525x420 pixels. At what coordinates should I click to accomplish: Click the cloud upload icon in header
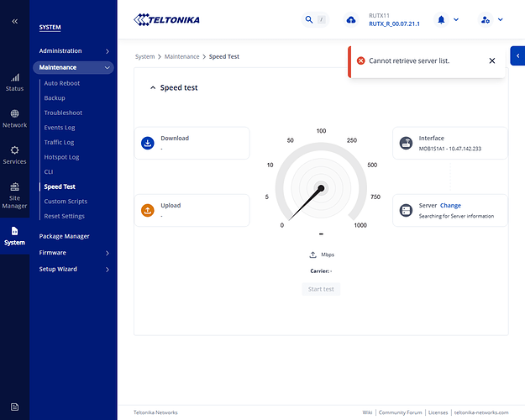[351, 19]
